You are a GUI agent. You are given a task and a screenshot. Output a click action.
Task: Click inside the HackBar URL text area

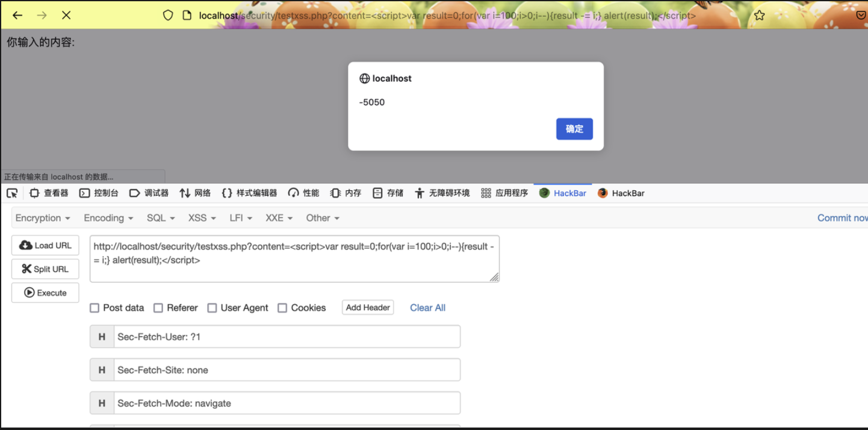294,258
